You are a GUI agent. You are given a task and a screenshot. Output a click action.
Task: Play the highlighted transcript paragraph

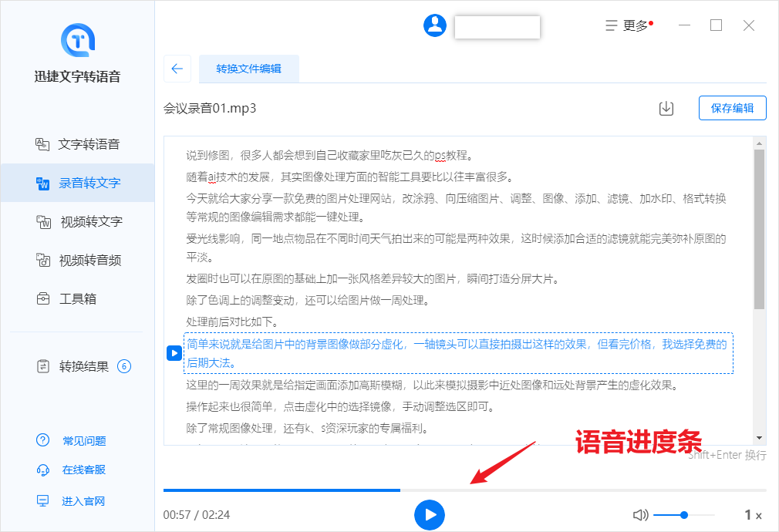pyautogui.click(x=174, y=354)
